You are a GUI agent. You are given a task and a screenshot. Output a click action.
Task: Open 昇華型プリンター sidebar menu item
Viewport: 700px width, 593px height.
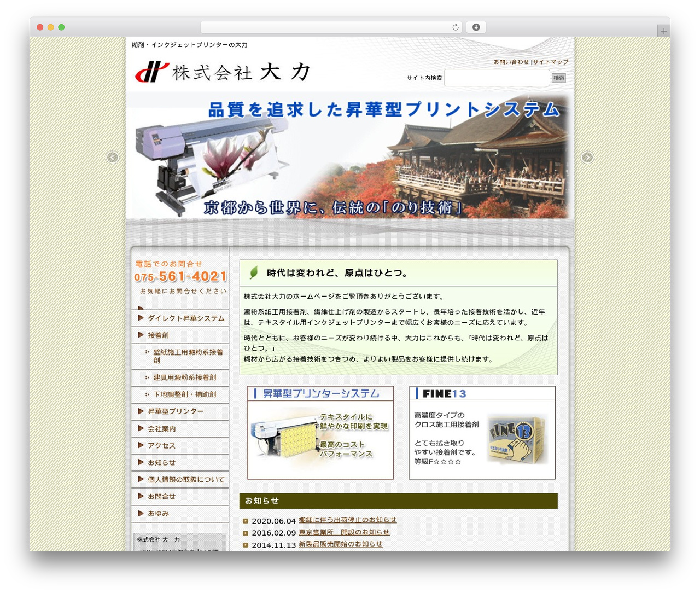tap(180, 411)
